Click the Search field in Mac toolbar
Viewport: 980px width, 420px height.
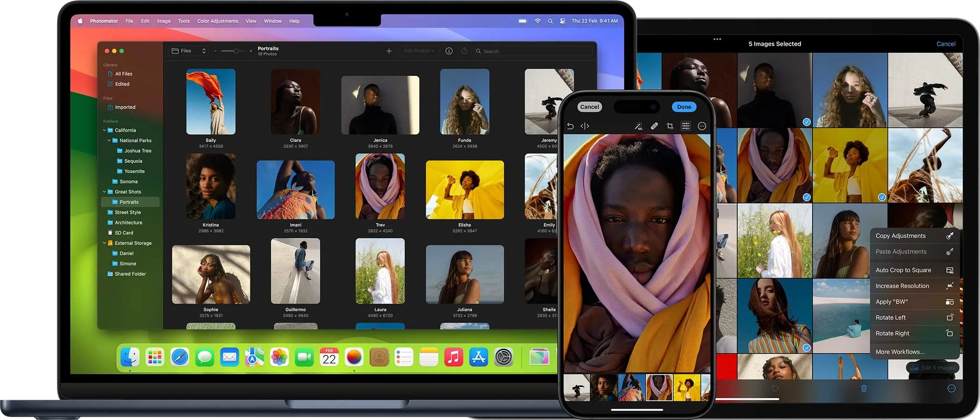pos(533,51)
